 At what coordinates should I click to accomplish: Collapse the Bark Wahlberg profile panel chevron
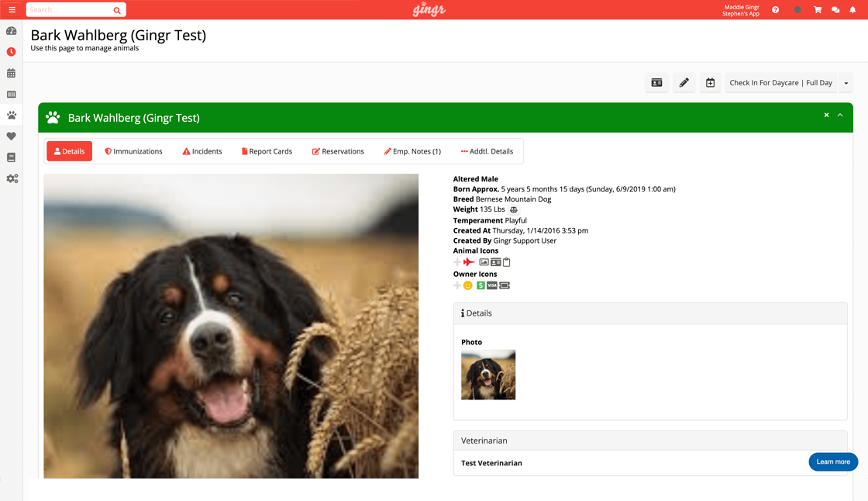[840, 115]
